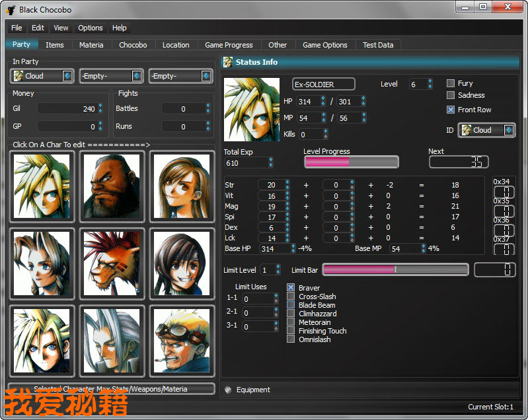Pick Cid's portrait with goggles
The height and width of the screenshot is (420, 528).
coord(181,339)
